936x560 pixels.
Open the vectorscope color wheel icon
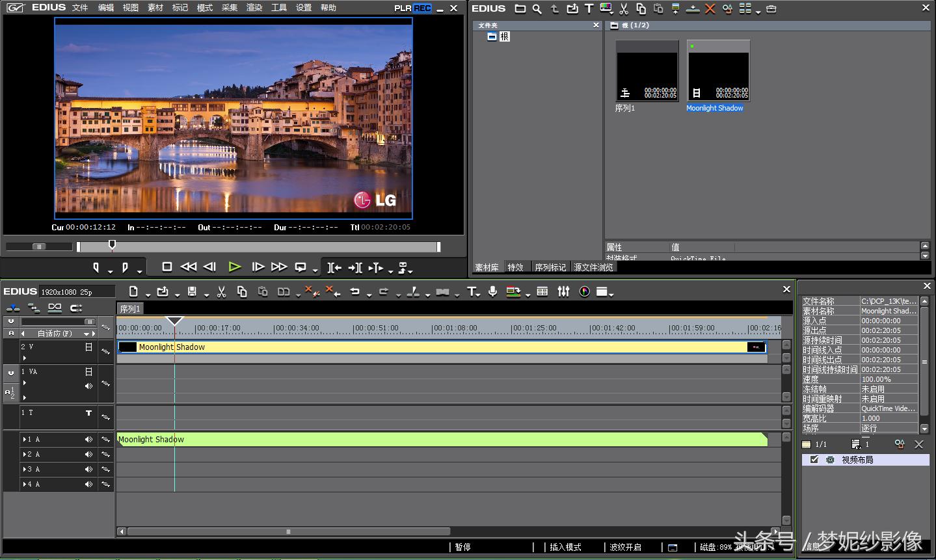[x=584, y=292]
